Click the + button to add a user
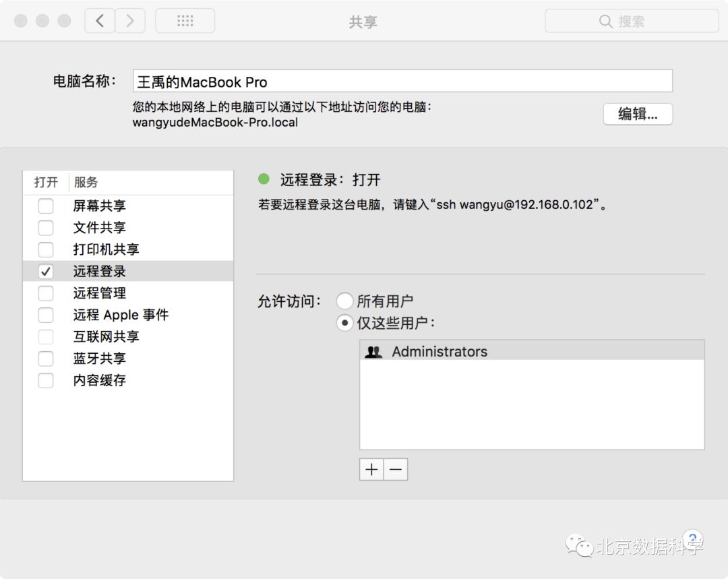Image resolution: width=728 pixels, height=579 pixels. pyautogui.click(x=371, y=469)
